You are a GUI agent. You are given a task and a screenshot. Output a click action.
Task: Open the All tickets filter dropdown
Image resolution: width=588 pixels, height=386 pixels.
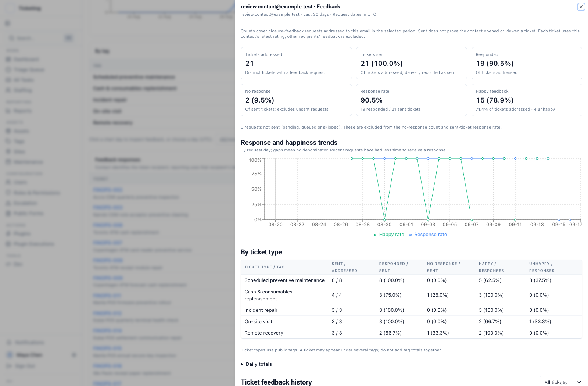tap(561, 382)
